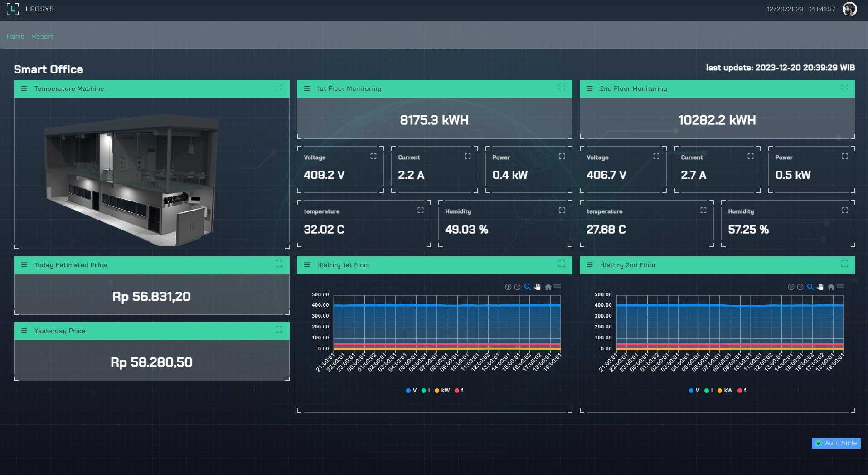Image resolution: width=868 pixels, height=475 pixels.
Task: Click zoom out icon on History 2nd Floor chart
Action: (x=800, y=287)
